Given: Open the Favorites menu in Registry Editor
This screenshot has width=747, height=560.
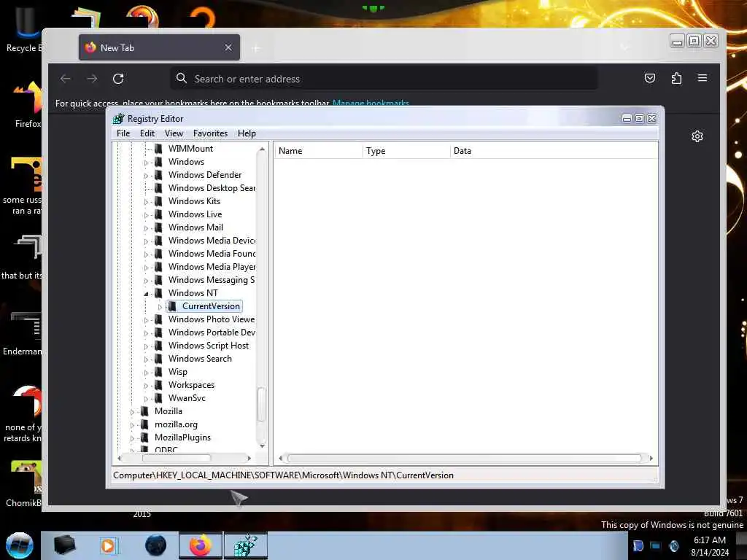Looking at the screenshot, I should [210, 133].
